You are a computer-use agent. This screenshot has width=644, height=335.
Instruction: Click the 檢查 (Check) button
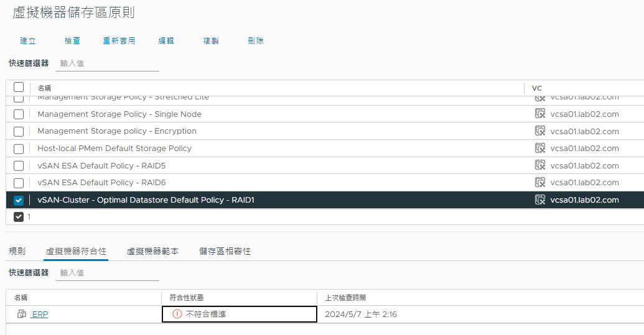pyautogui.click(x=72, y=41)
